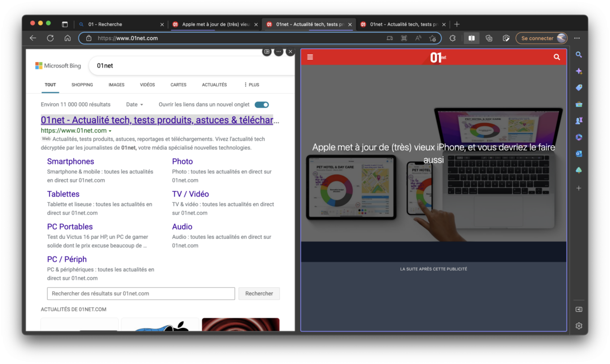Open the apps grid icon in address bar

[x=404, y=38]
